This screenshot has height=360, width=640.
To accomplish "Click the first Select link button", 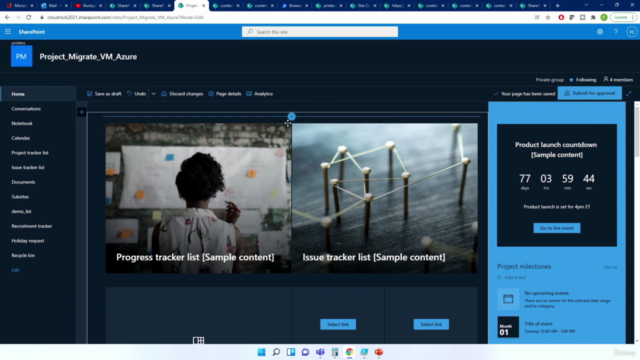I will point(338,324).
